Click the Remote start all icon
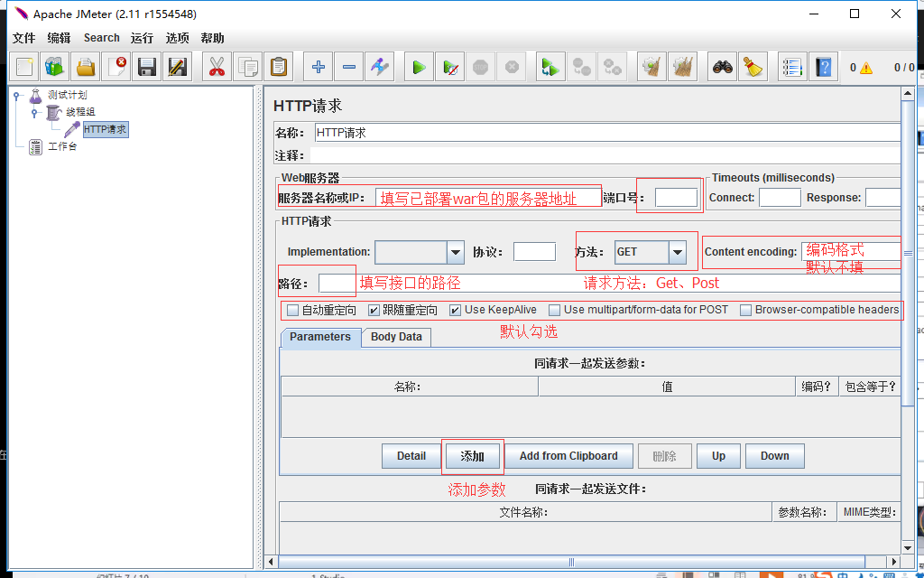The image size is (924, 578). pos(550,67)
